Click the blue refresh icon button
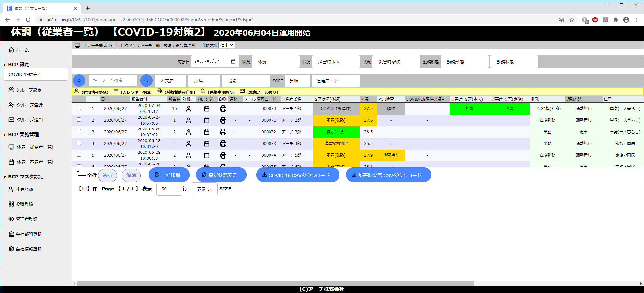This screenshot has width=644, height=293. pos(79,80)
